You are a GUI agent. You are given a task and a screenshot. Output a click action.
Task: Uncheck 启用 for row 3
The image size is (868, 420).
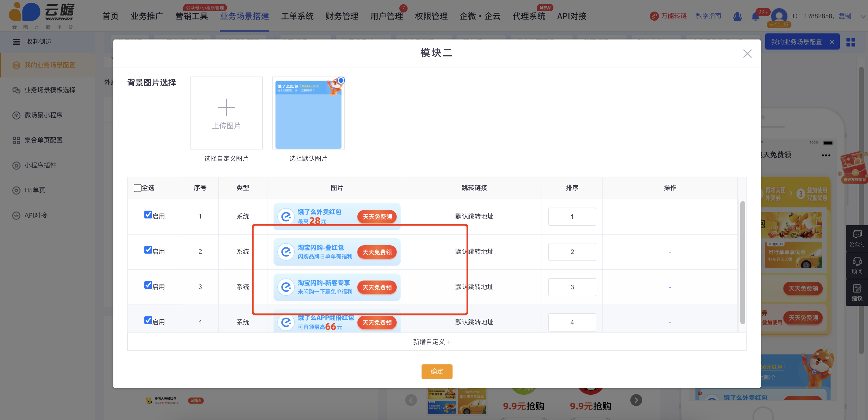[148, 285]
